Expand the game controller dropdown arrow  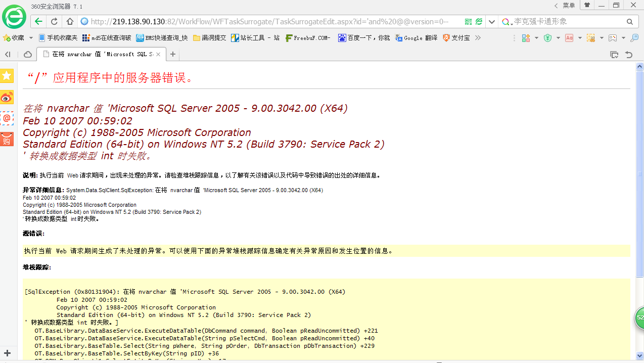(623, 38)
